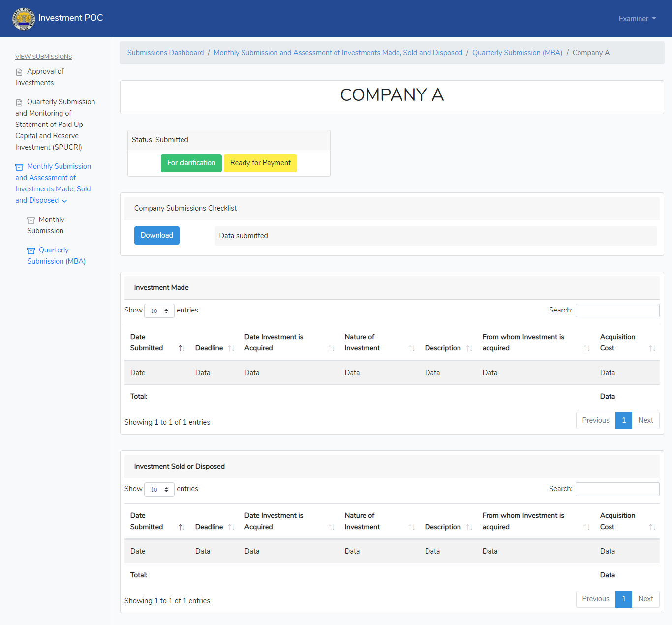672x625 pixels.
Task: Click the Quarterly Submission (MBA) archive icon
Action: coord(31,250)
